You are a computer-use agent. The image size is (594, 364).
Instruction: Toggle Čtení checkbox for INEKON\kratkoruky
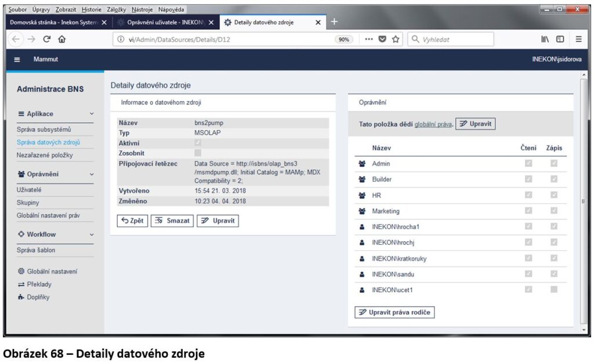[528, 258]
